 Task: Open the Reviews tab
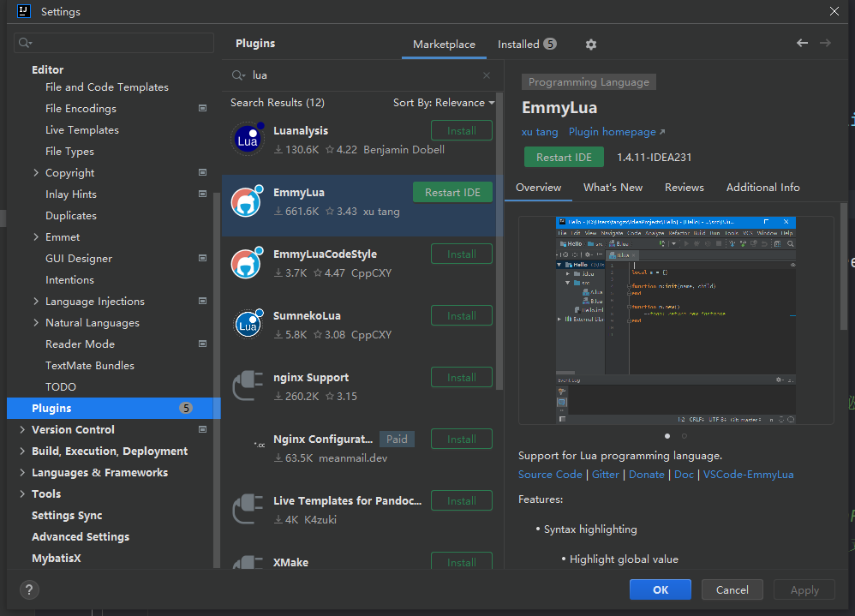click(x=685, y=188)
